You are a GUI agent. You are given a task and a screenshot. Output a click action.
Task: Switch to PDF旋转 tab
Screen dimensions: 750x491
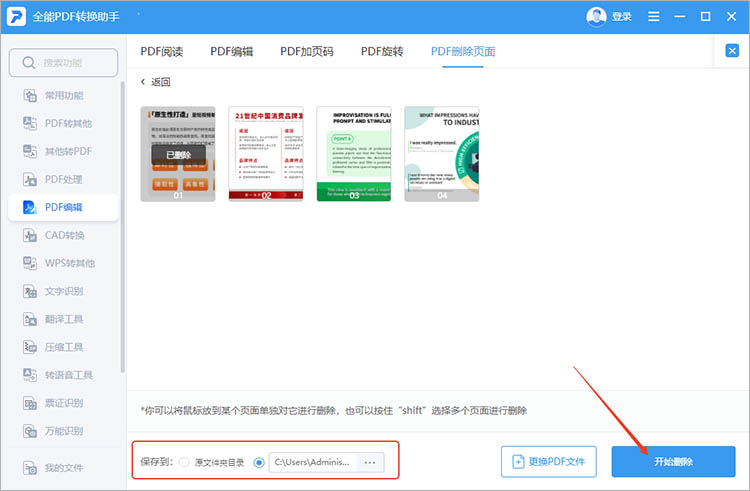tap(382, 51)
